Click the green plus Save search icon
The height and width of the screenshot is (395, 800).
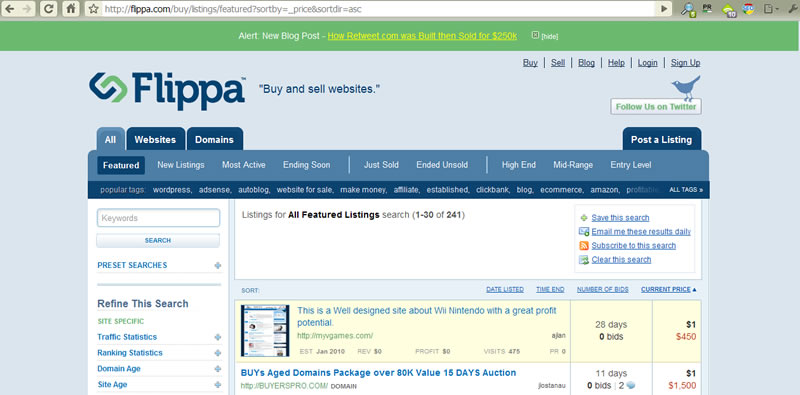pyautogui.click(x=584, y=218)
